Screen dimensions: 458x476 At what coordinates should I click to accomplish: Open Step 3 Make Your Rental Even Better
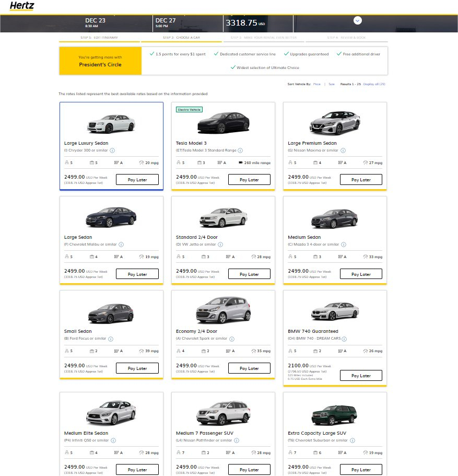263,38
